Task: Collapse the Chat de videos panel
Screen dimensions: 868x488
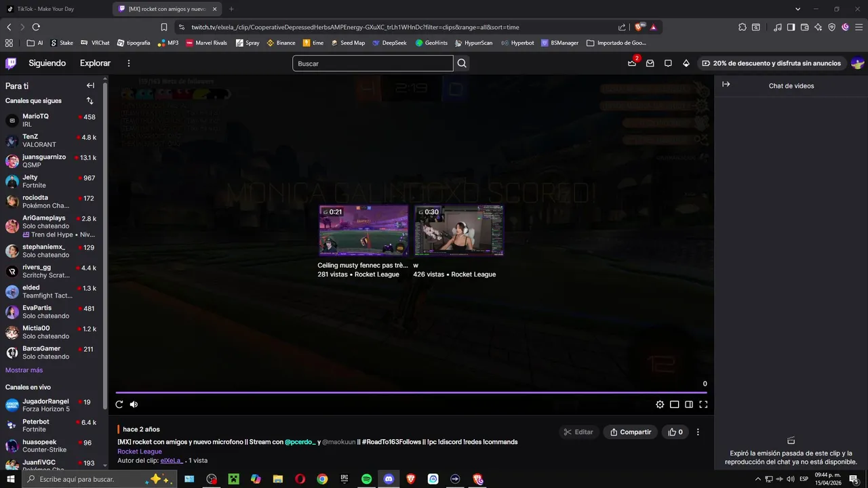Action: coord(726,85)
